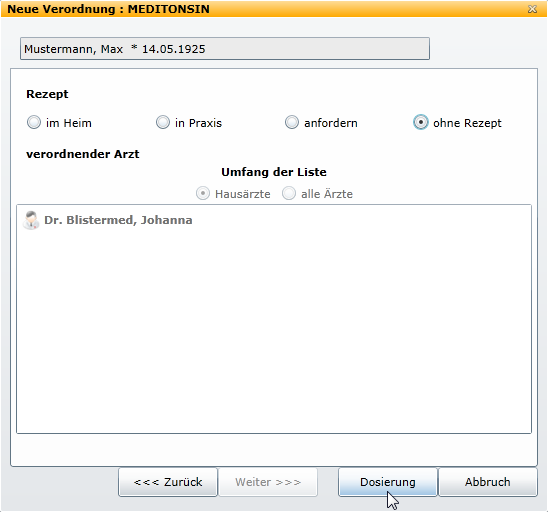Close the Neue Verordnung dialog with X

[532, 9]
